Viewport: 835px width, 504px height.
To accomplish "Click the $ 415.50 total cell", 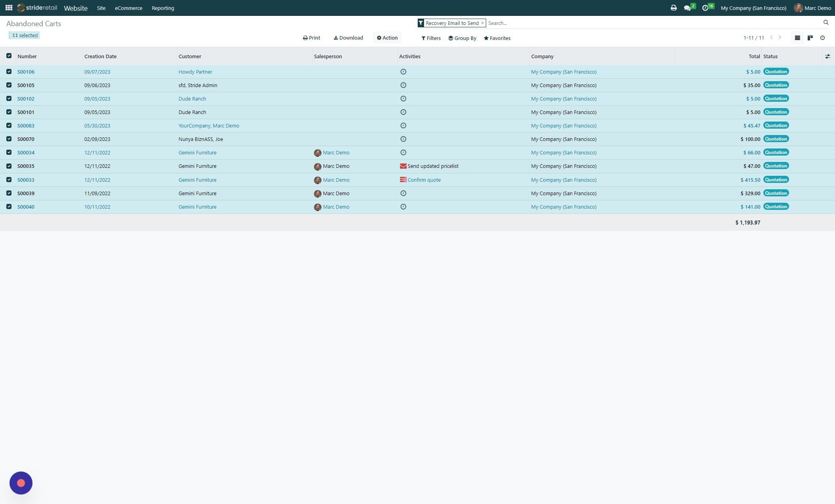I will [750, 180].
